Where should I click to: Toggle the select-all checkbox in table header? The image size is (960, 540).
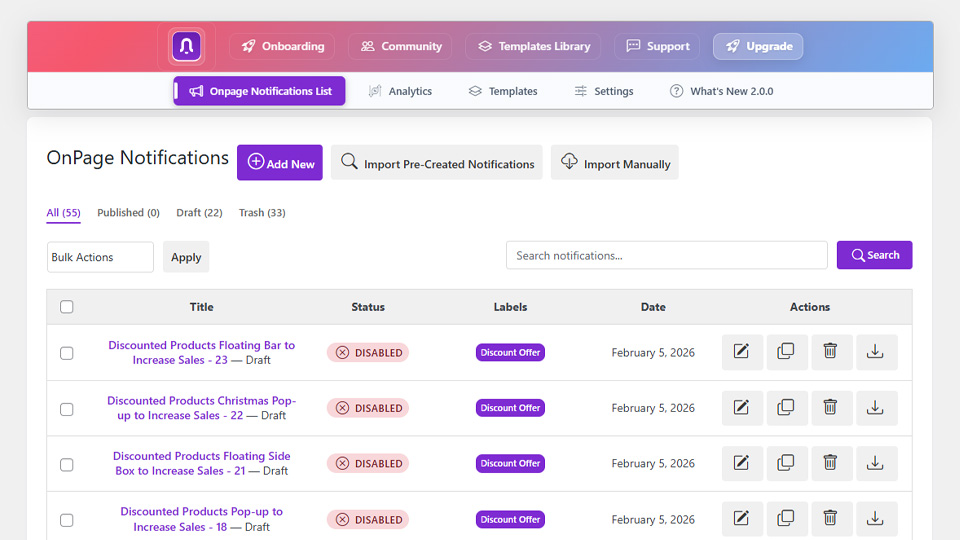[67, 307]
